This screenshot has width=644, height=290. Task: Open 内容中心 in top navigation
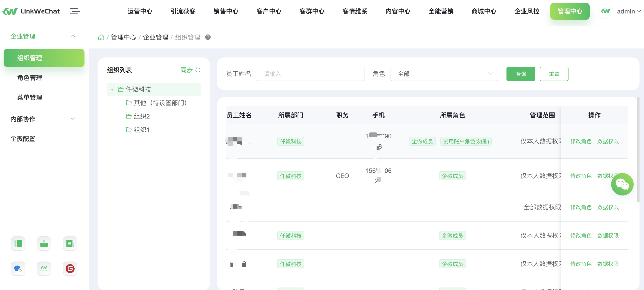coord(398,11)
